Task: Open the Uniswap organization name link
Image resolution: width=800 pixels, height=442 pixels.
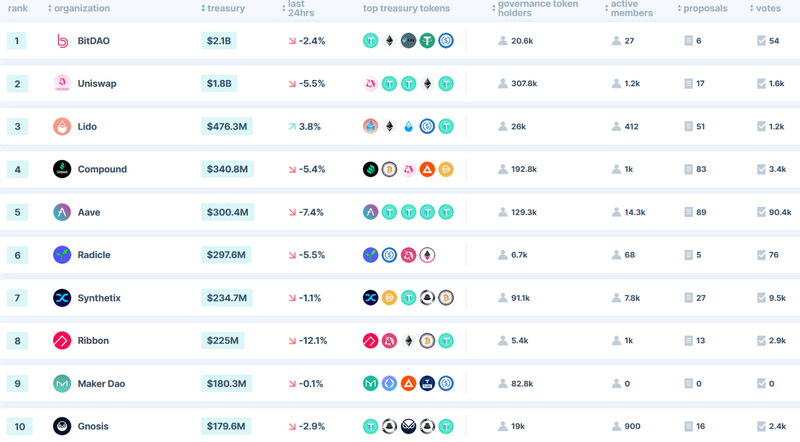Action: 97,83
